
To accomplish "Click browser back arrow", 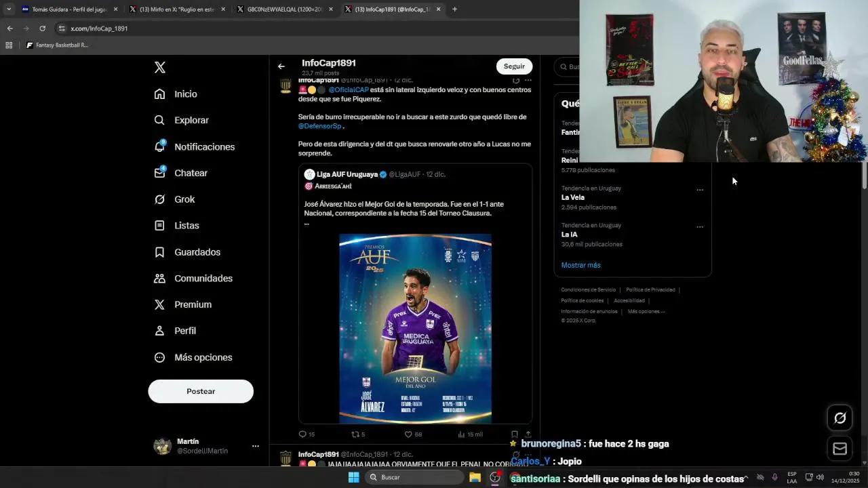I will (x=9, y=28).
